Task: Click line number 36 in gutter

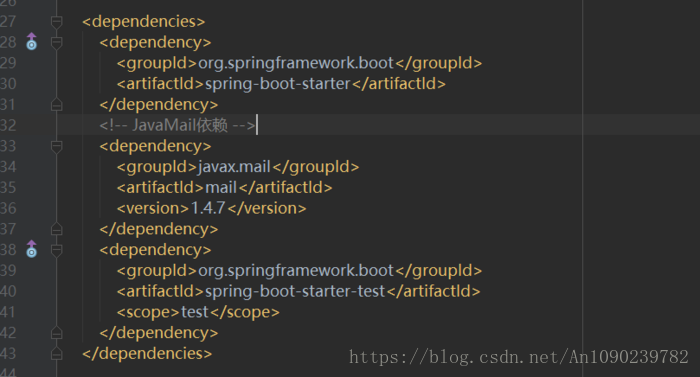Action: pos(8,208)
